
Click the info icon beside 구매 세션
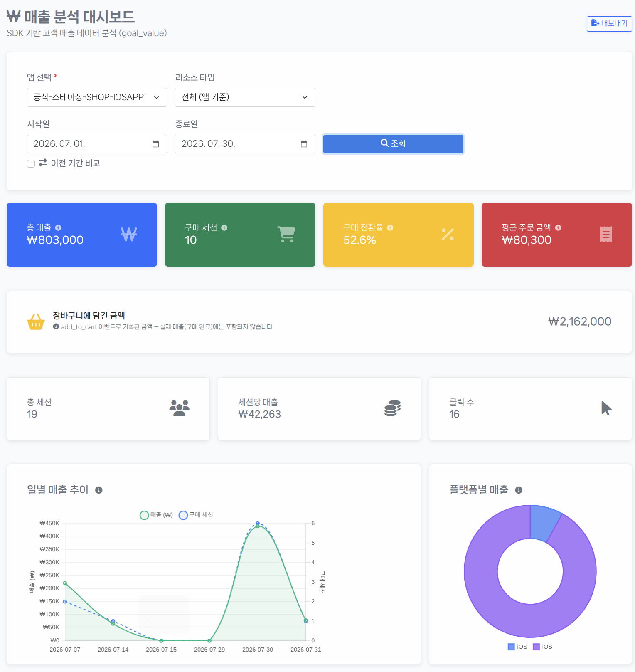tap(224, 227)
